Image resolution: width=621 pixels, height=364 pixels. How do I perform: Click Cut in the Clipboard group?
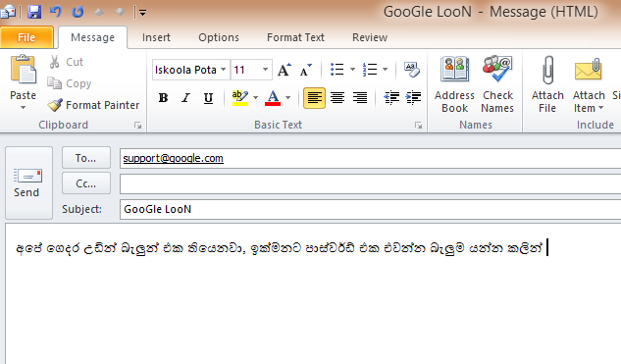66,62
